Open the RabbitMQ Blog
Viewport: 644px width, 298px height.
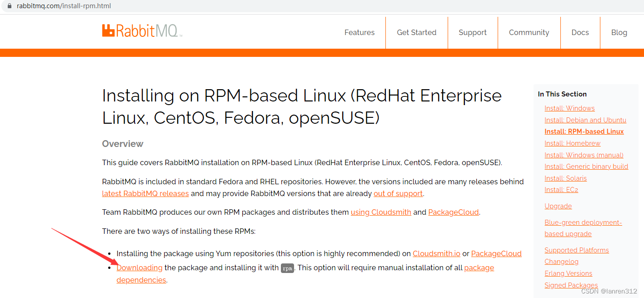click(619, 32)
